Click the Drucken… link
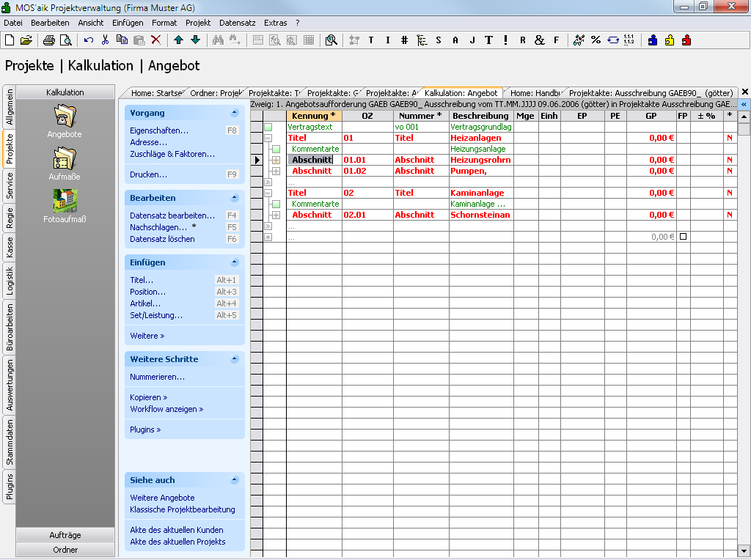 [148, 174]
